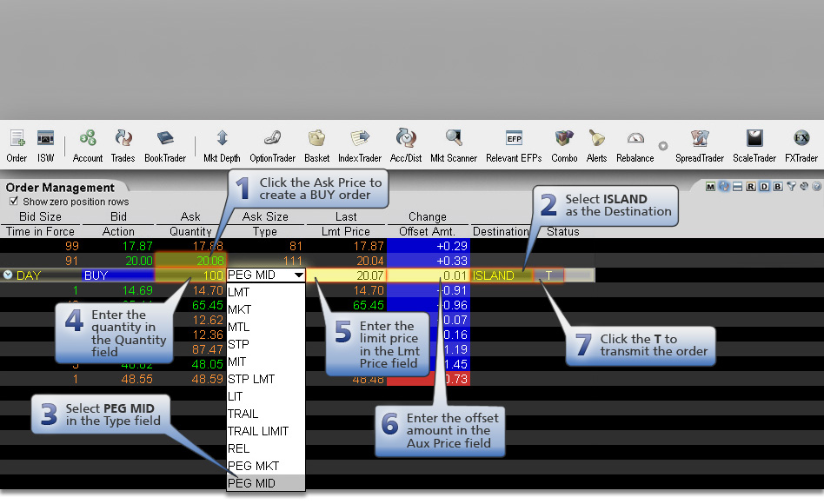Click the T transmit button

pos(548,275)
